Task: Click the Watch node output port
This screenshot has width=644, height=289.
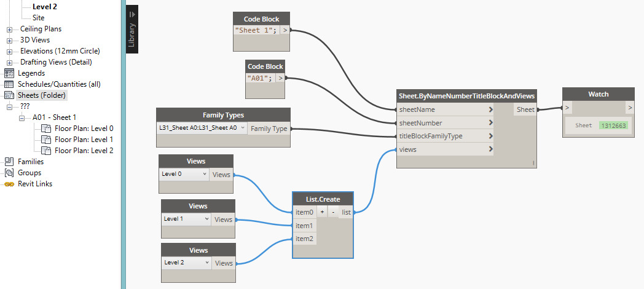Action: click(630, 108)
